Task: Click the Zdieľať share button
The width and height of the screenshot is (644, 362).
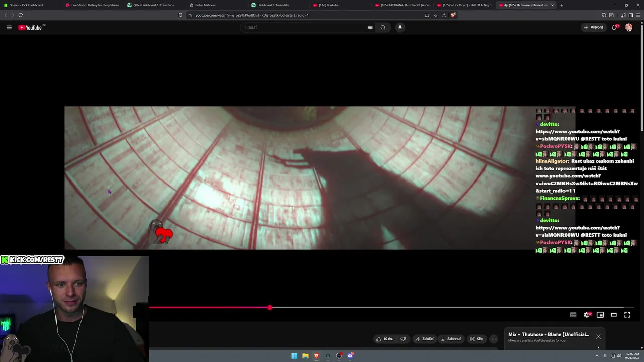Action: (x=424, y=339)
